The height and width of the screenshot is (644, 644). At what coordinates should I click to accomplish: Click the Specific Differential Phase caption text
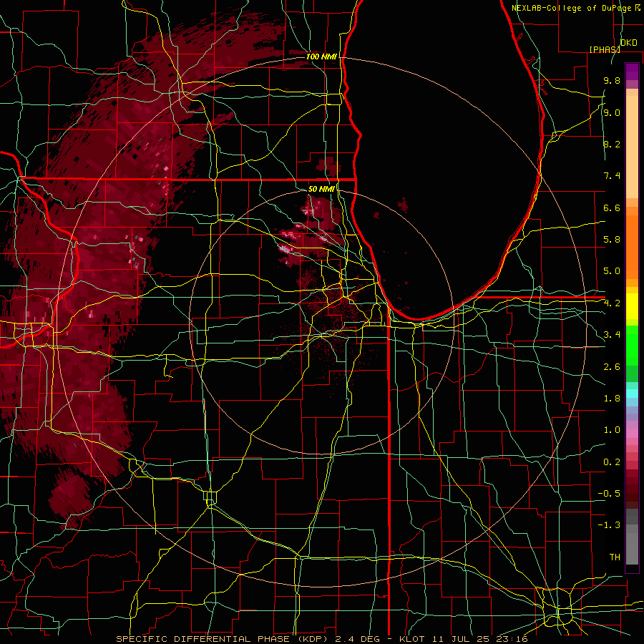coord(321,639)
